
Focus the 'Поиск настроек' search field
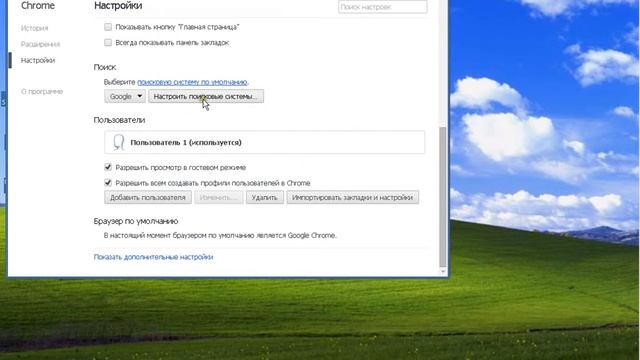[x=382, y=7]
